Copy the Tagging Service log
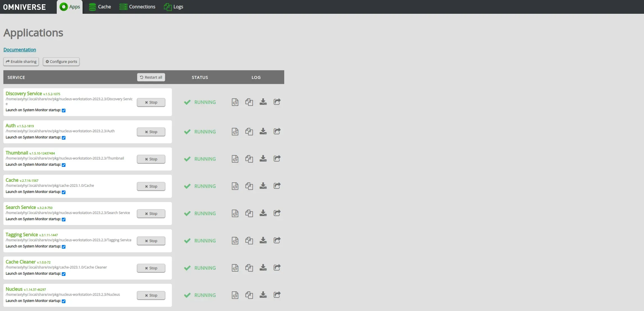This screenshot has height=311, width=644. [249, 240]
